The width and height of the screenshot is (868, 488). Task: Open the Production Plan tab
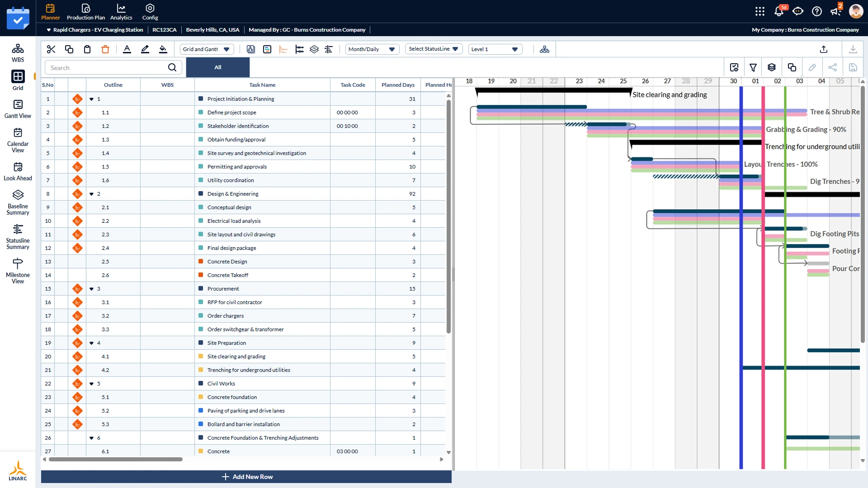86,12
